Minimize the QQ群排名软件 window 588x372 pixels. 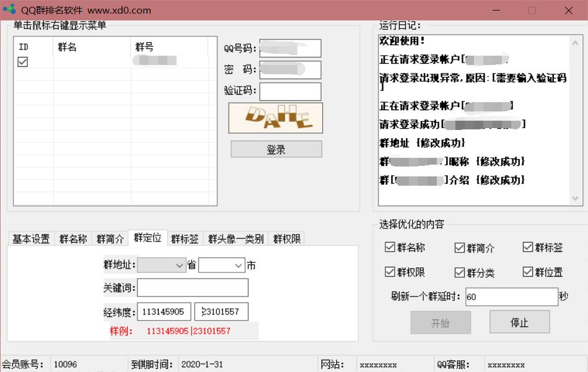(496, 10)
